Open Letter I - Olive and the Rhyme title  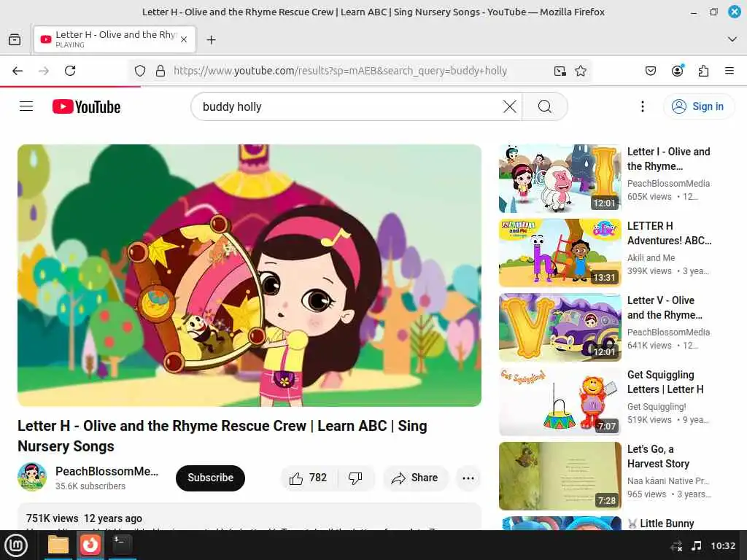point(668,158)
